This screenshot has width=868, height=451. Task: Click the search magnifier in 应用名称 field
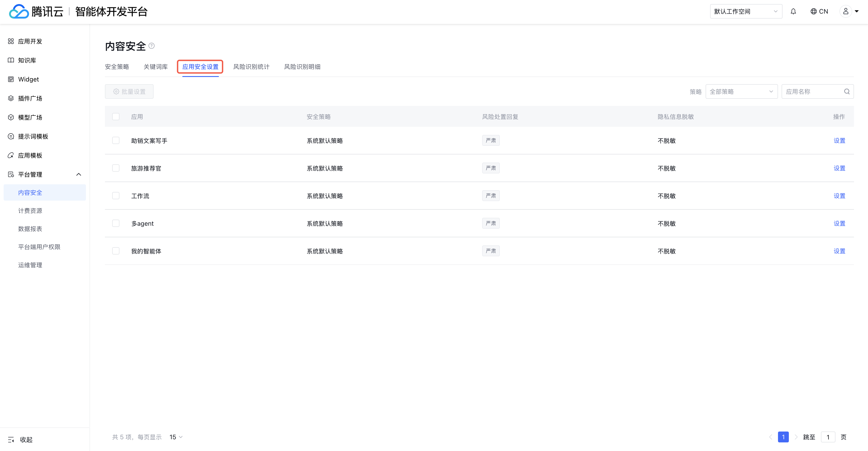click(x=847, y=92)
